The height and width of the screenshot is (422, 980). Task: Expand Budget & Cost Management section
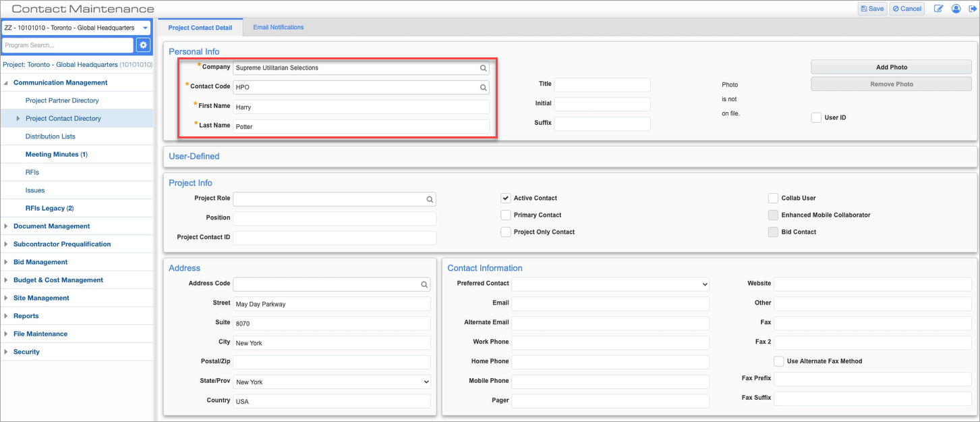point(7,280)
